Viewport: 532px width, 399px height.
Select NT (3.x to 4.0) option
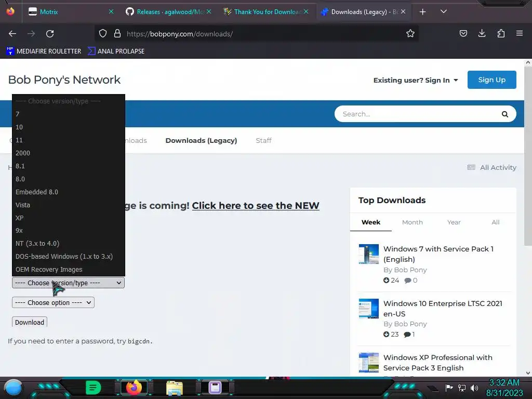tap(68, 243)
